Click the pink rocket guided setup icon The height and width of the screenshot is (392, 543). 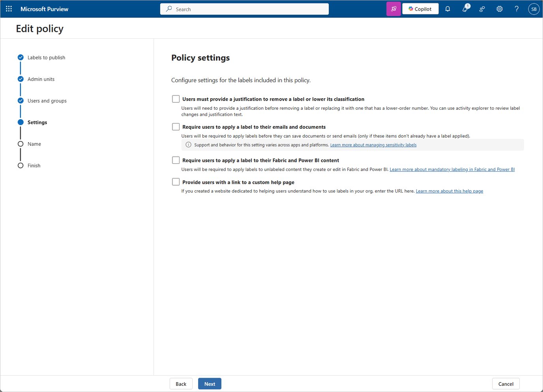tap(393, 8)
